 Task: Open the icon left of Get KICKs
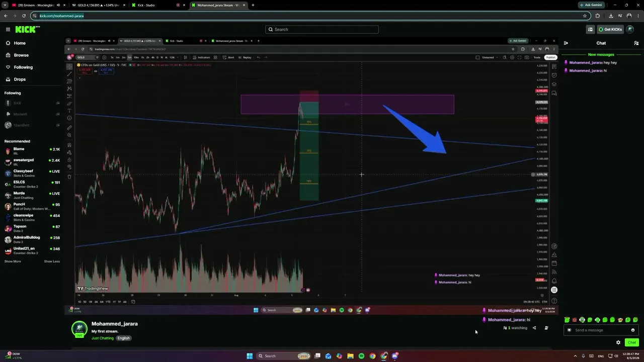590,29
